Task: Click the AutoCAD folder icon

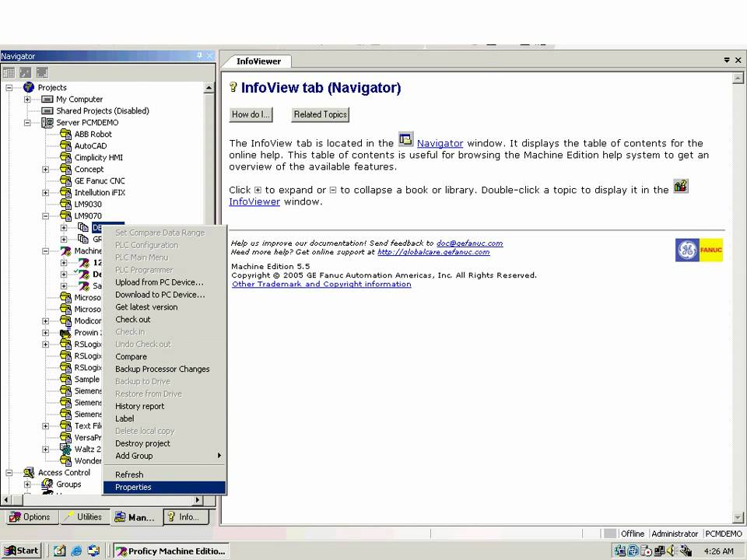Action: (65, 145)
